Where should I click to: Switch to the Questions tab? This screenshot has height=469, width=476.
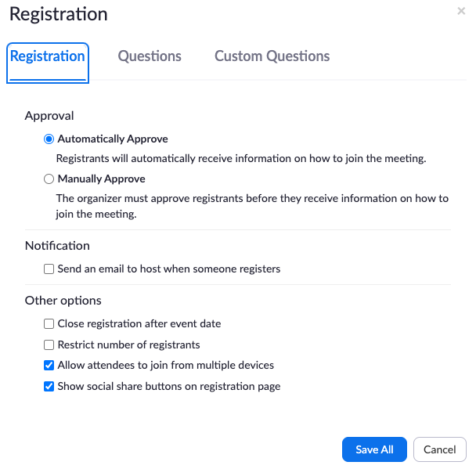tap(150, 56)
